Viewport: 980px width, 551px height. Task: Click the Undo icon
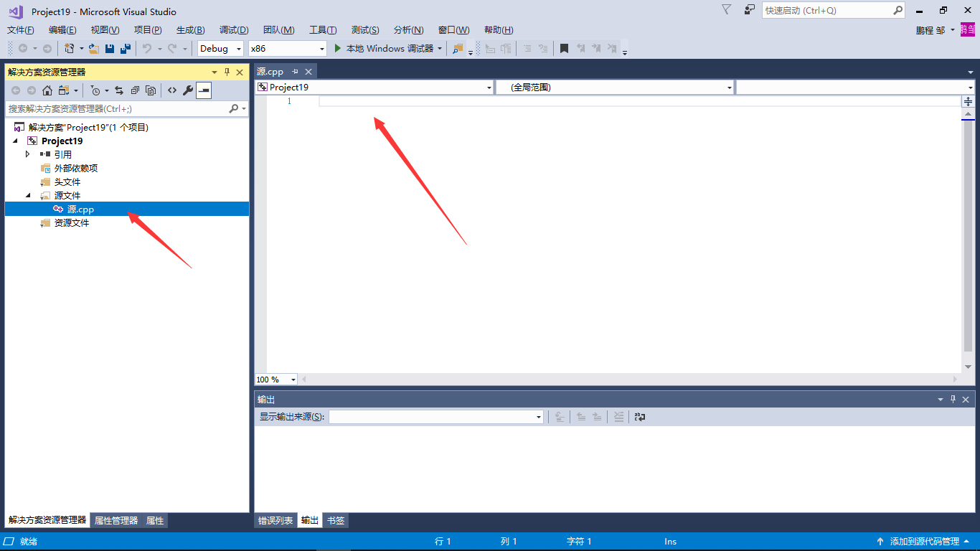[x=148, y=48]
